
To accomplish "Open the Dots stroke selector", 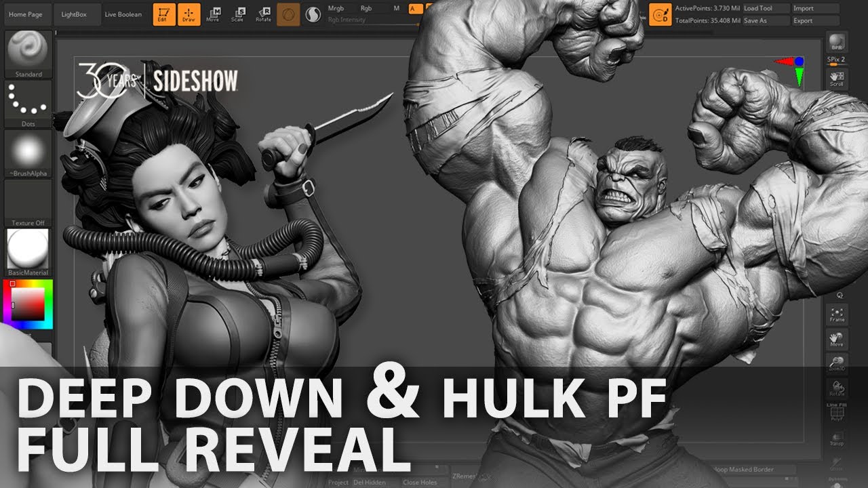I will pyautogui.click(x=28, y=104).
